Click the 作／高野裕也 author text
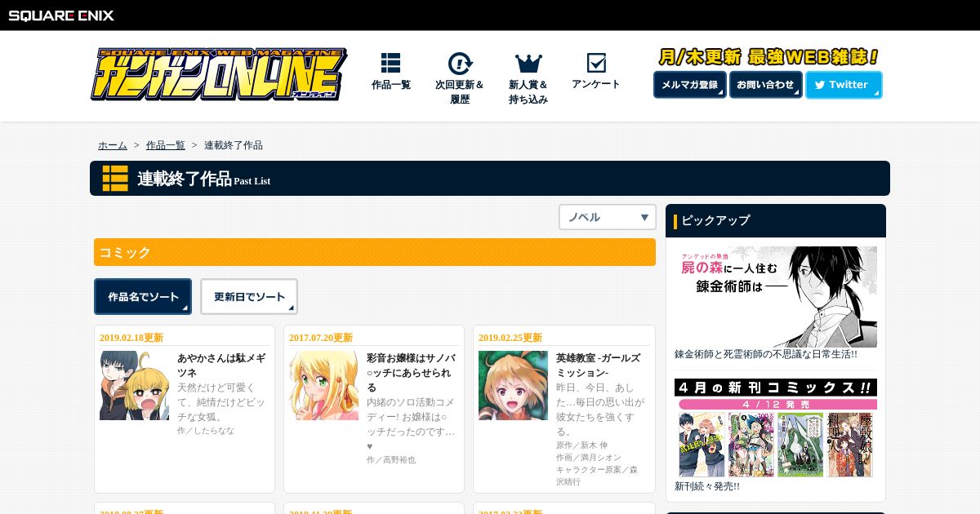Screen dimensions: 980x514 [391, 459]
